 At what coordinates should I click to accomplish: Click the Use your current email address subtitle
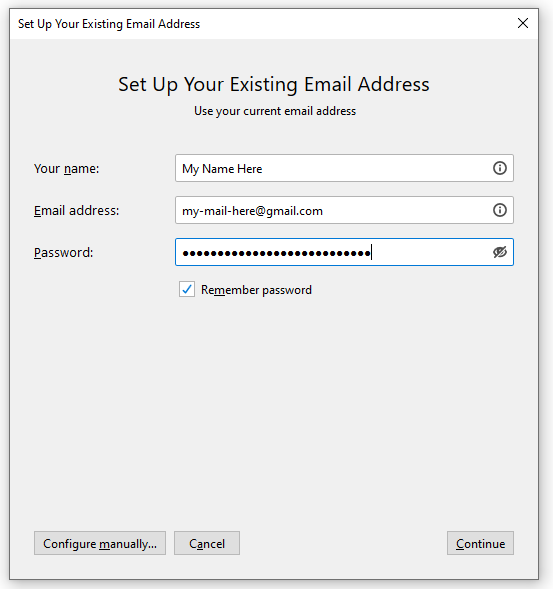click(x=275, y=111)
